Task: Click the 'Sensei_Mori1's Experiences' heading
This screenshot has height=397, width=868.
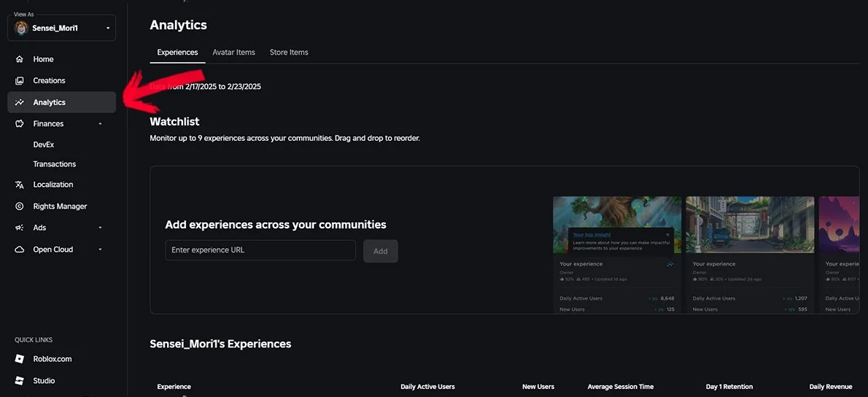Action: pos(220,344)
